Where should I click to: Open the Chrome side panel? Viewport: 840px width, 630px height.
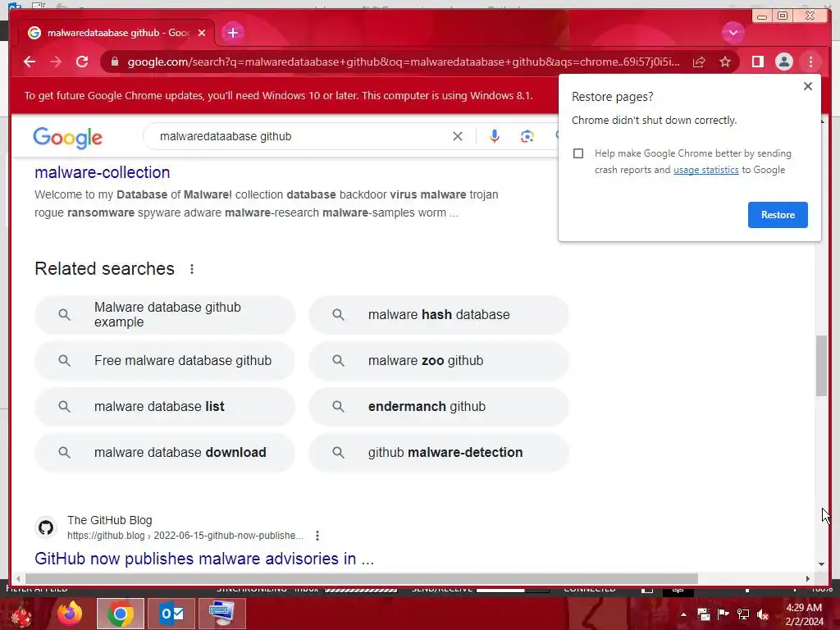757,62
